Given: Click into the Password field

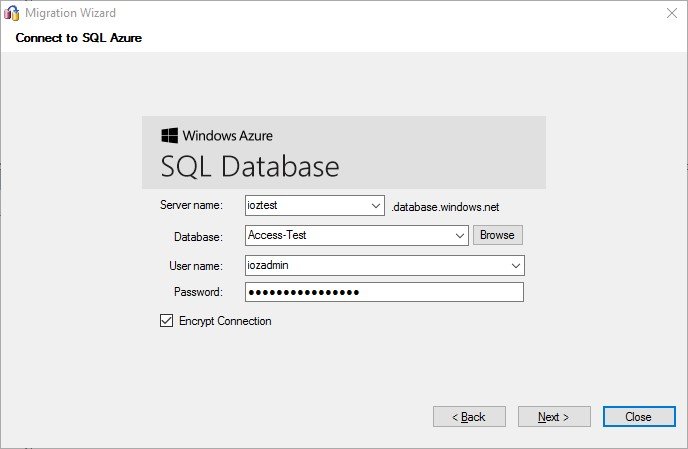Looking at the screenshot, I should pyautogui.click(x=384, y=292).
